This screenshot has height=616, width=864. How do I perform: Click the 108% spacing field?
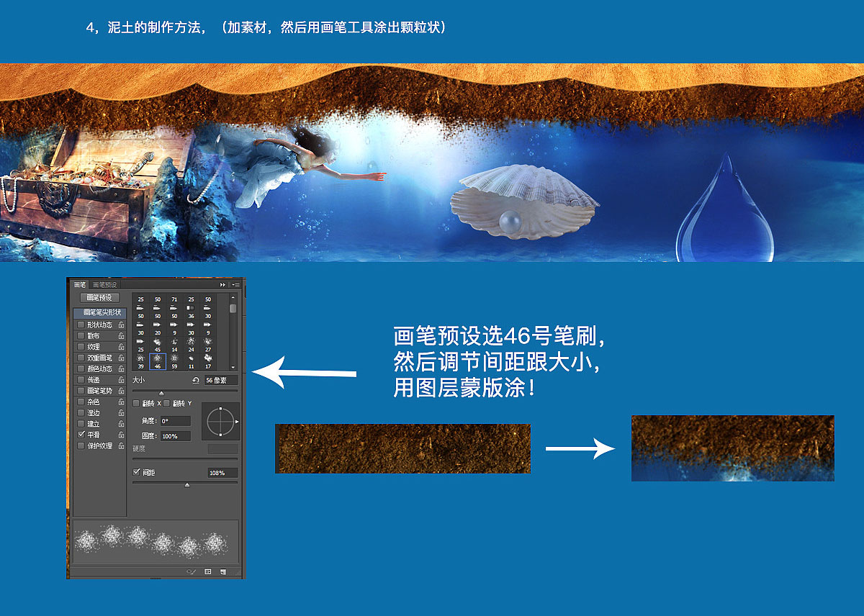click(222, 473)
